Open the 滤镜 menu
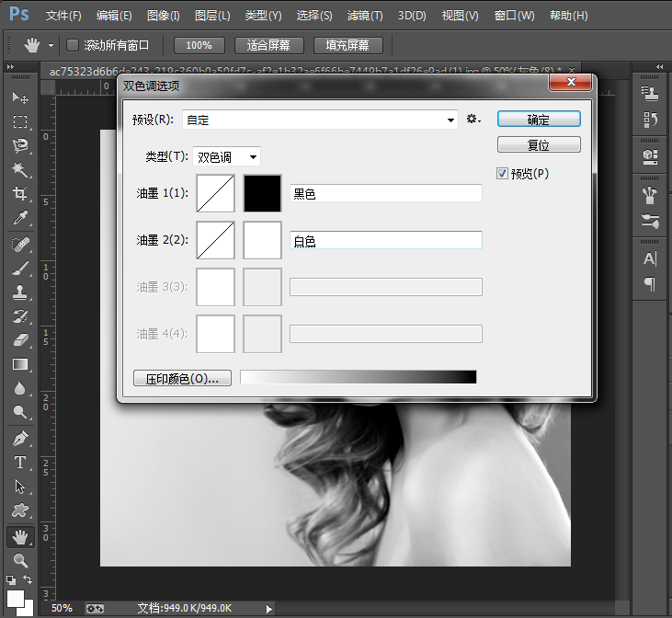 pyautogui.click(x=365, y=16)
